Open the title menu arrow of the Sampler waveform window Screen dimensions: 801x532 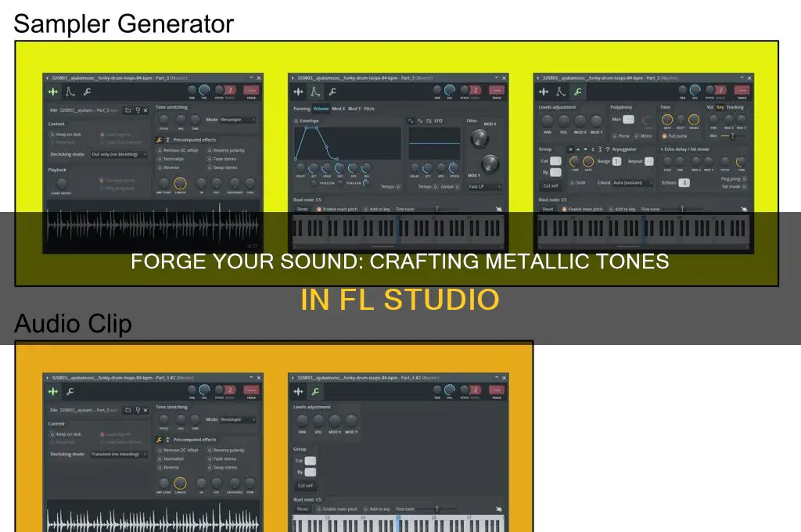(47, 78)
